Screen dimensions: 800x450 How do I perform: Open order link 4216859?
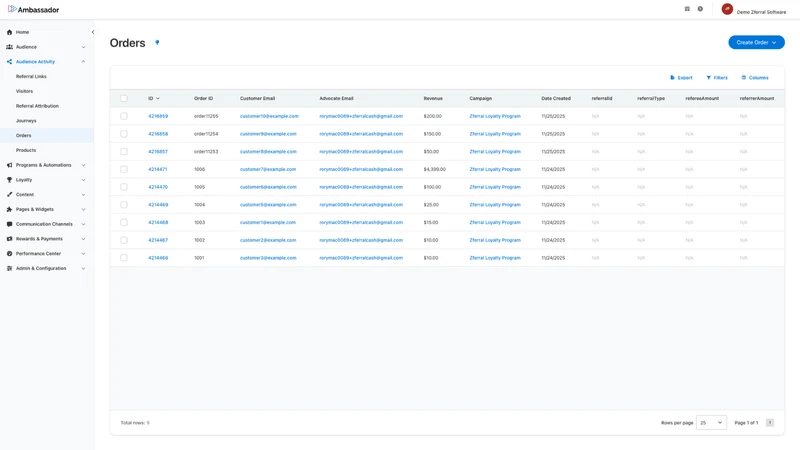158,116
